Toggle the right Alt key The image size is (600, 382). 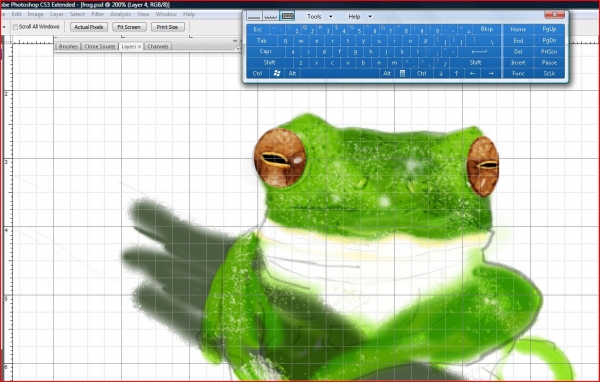coord(387,73)
